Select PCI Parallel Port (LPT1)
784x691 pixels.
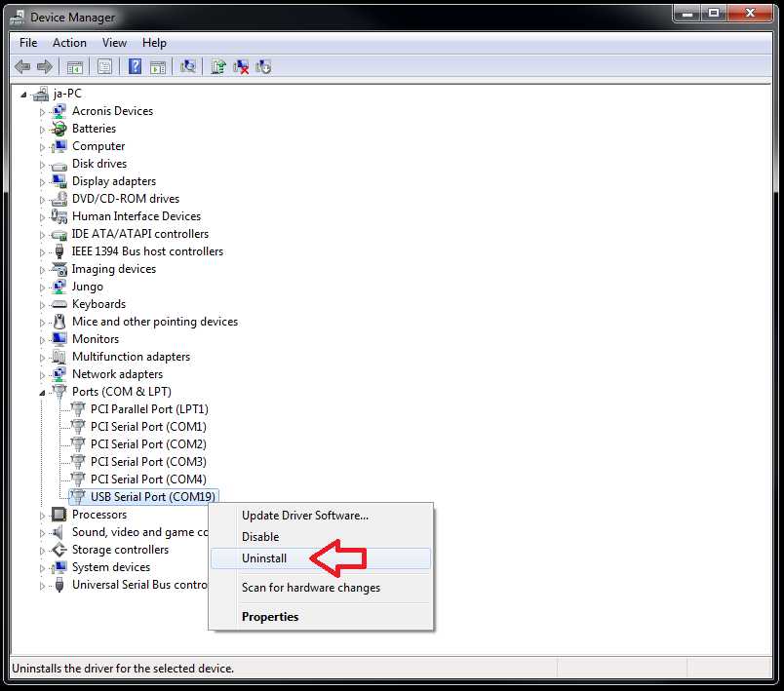(149, 409)
